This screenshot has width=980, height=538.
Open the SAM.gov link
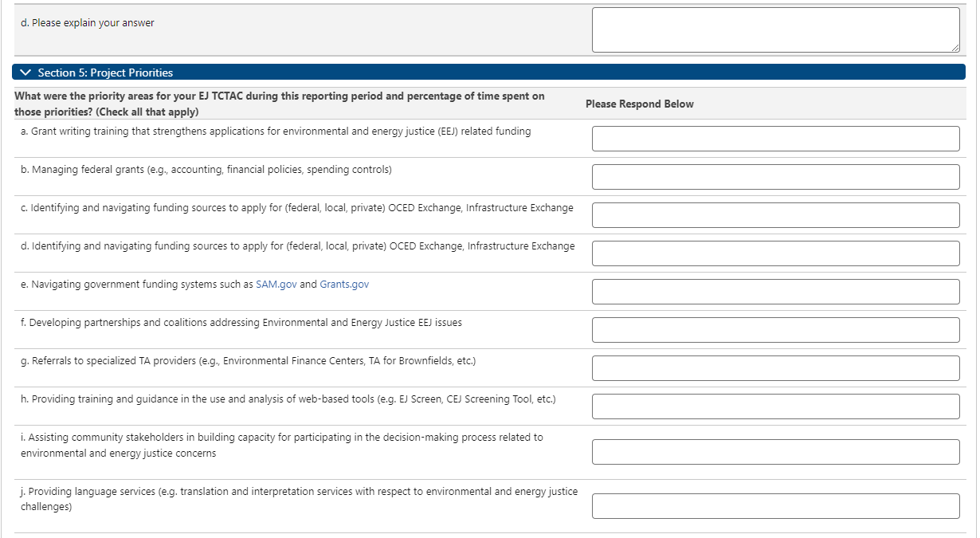pyautogui.click(x=276, y=285)
